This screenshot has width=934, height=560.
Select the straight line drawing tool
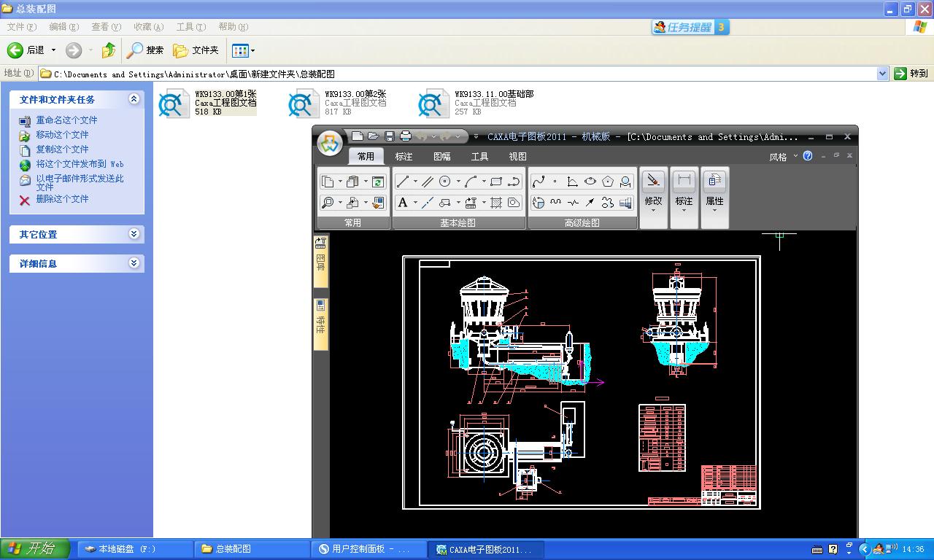click(x=402, y=182)
